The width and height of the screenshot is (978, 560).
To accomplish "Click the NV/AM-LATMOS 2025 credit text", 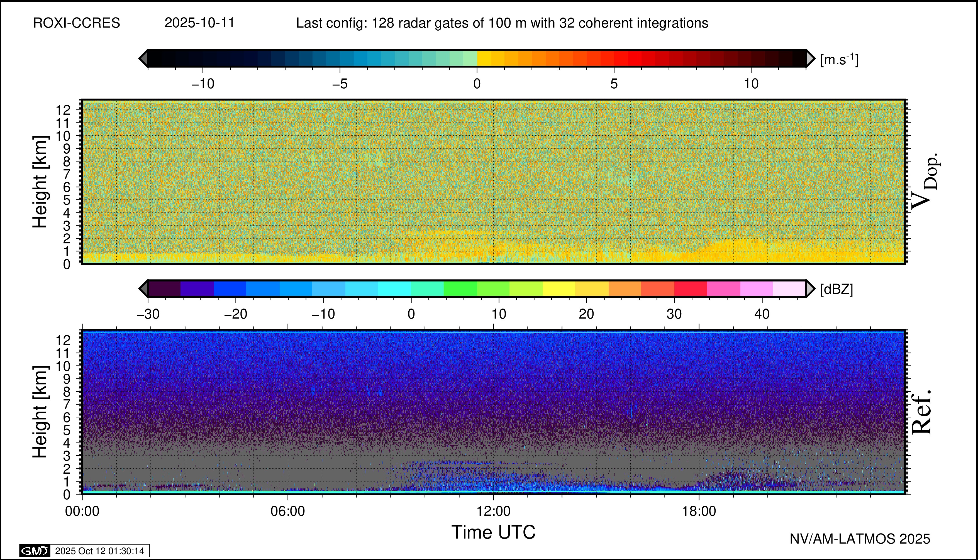I will [860, 539].
